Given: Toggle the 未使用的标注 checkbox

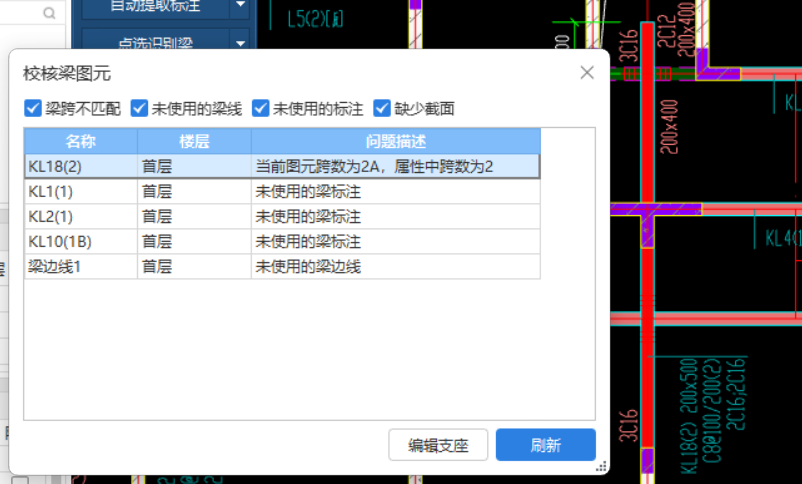Looking at the screenshot, I should (x=260, y=108).
